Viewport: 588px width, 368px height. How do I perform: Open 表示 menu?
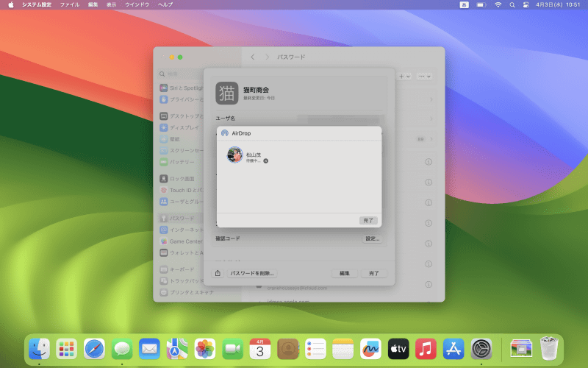[112, 5]
